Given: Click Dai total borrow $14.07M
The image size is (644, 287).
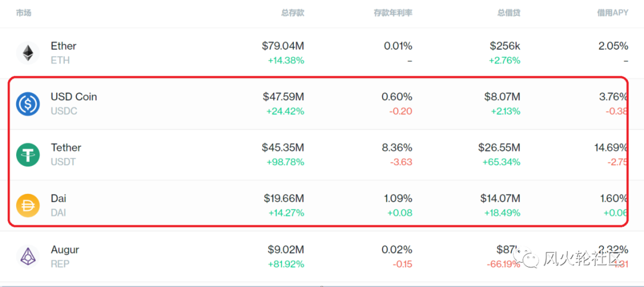Looking at the screenshot, I should point(500,198).
